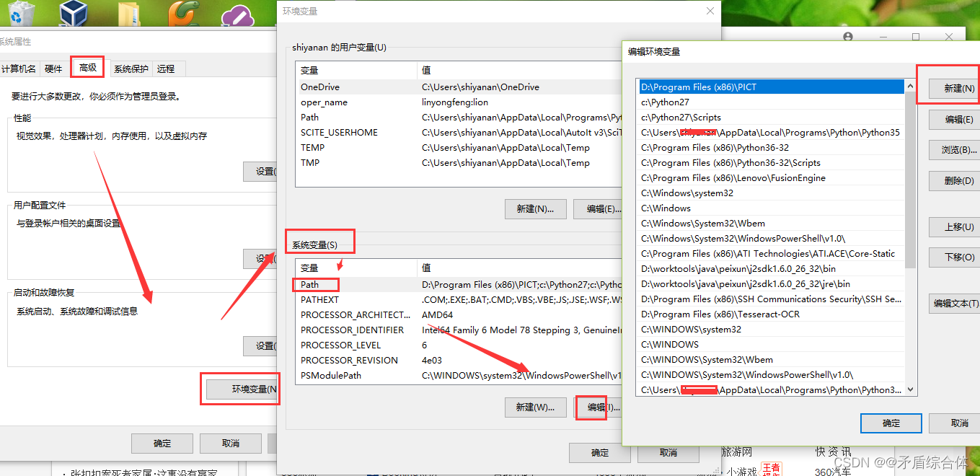Switch to the 计算机名 tab
This screenshot has height=476, width=980.
(19, 69)
